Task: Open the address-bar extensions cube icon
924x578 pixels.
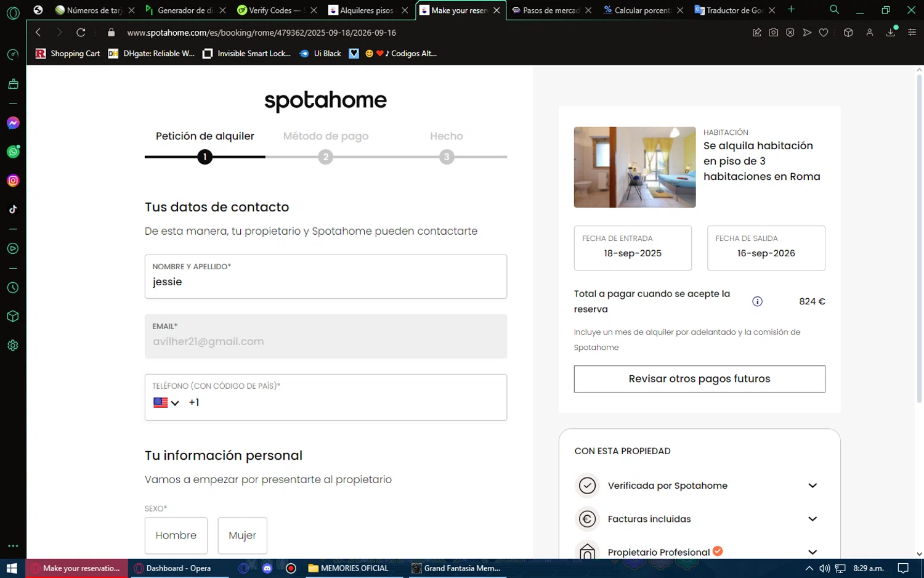Action: (848, 33)
